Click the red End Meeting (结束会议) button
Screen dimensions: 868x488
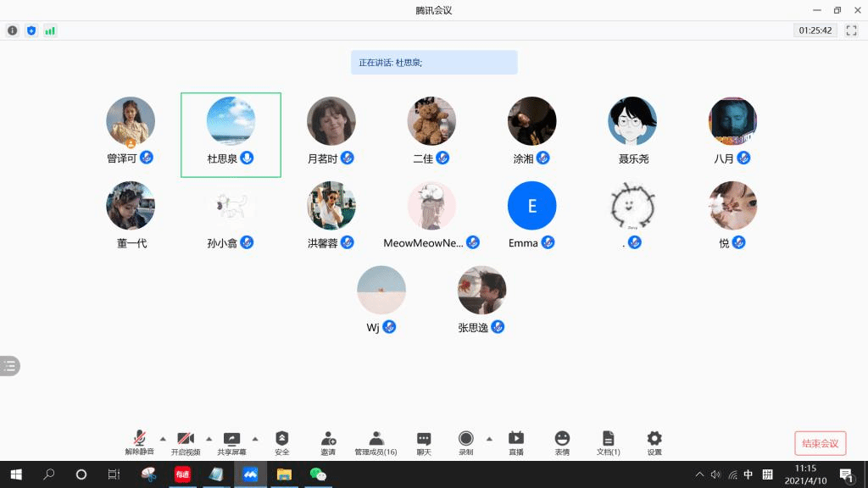[820, 443]
